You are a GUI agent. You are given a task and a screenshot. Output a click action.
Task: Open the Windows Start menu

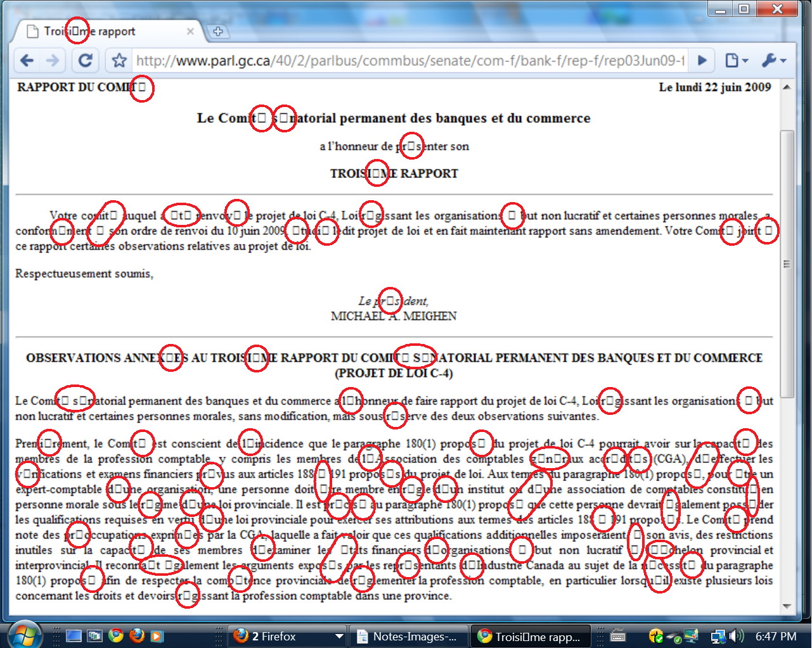pyautogui.click(x=25, y=634)
